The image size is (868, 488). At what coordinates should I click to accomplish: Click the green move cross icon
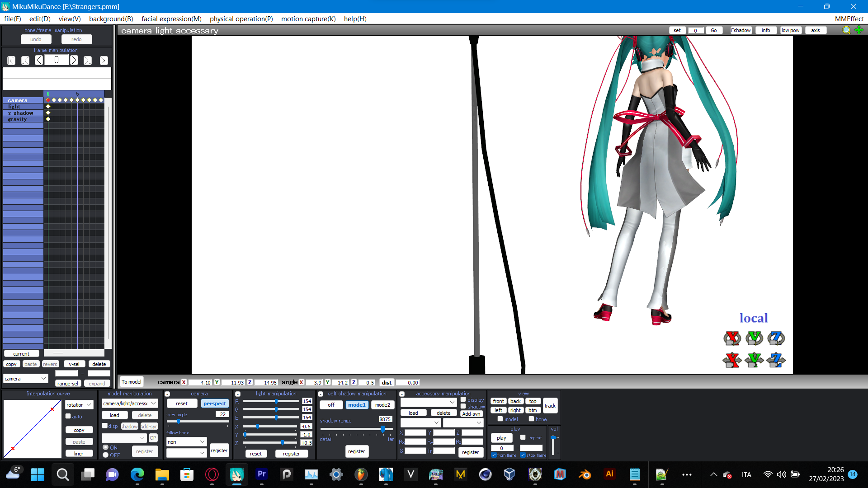(x=859, y=30)
